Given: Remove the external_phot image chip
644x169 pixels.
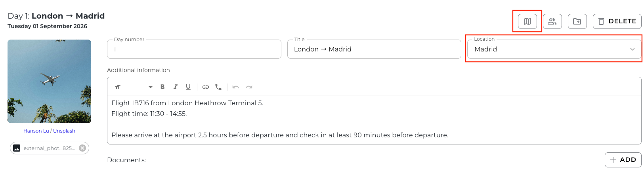Looking at the screenshot, I should coord(82,148).
